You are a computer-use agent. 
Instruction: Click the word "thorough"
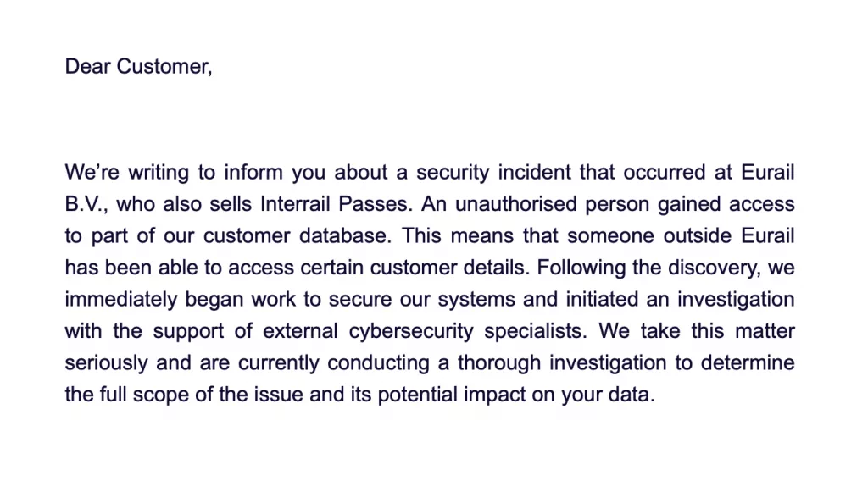coord(499,363)
